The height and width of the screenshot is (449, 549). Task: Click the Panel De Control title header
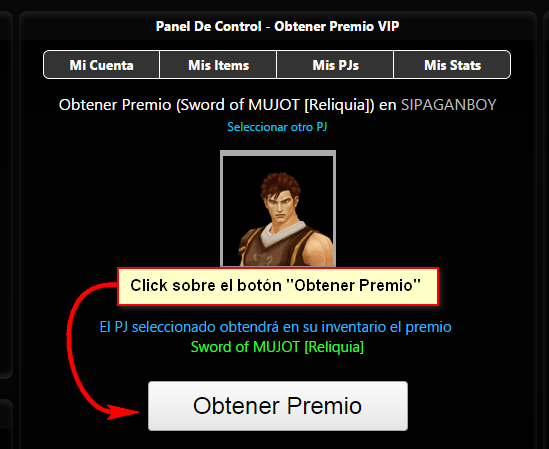pyautogui.click(x=277, y=26)
